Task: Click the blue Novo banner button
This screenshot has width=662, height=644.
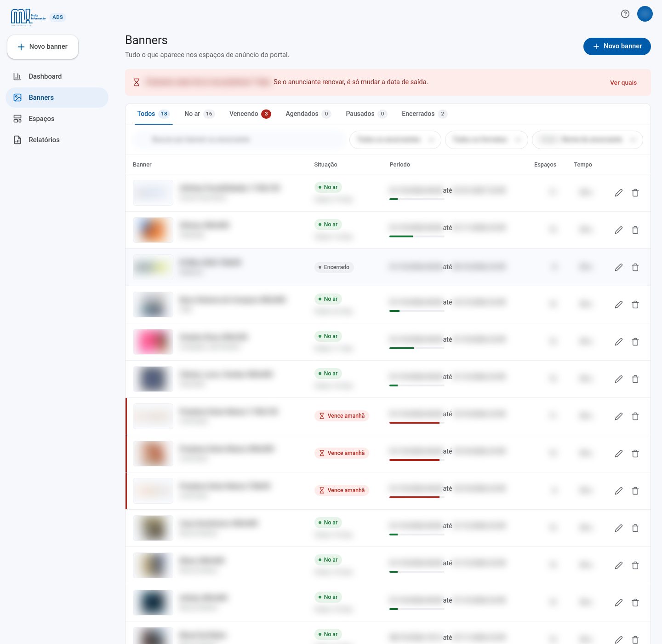Action: [617, 46]
